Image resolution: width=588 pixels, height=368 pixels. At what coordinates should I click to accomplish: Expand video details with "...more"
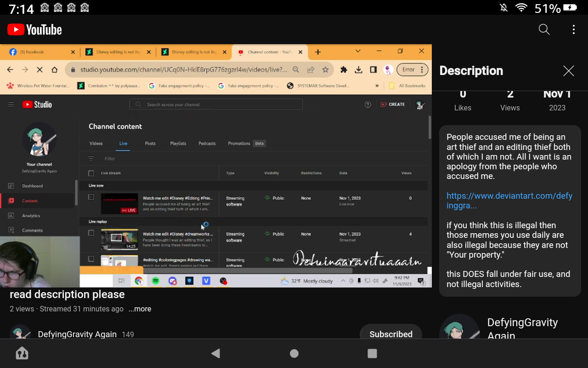tap(140, 309)
